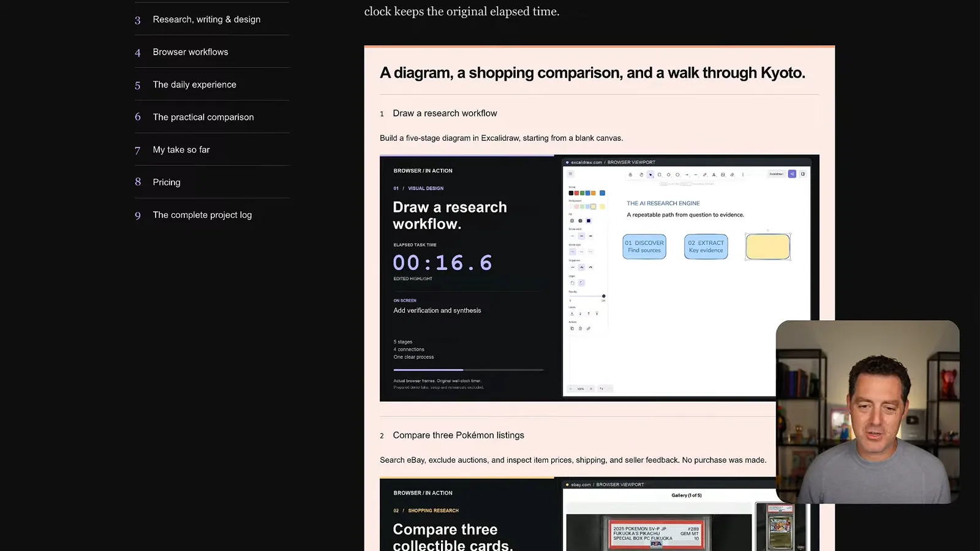
Task: Select the 02 EXTRACT box on canvas
Action: (x=706, y=247)
